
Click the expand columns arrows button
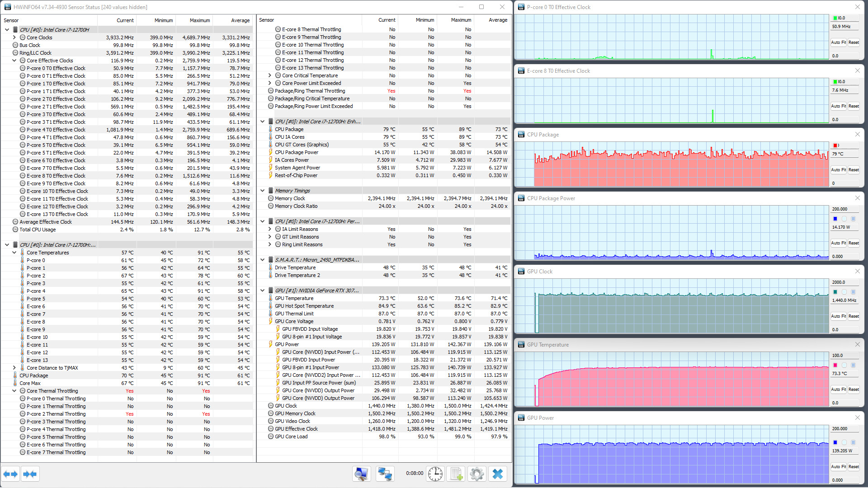(x=10, y=474)
